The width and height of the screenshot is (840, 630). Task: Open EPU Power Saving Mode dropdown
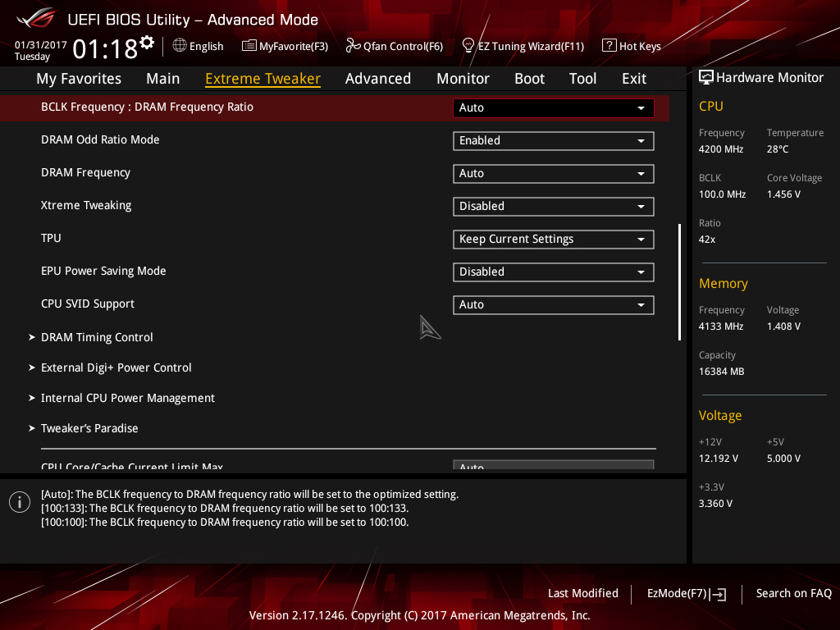tap(554, 272)
